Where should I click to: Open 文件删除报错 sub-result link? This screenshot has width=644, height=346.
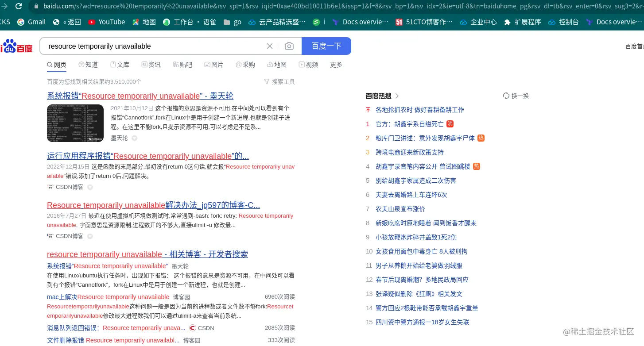tap(113, 340)
